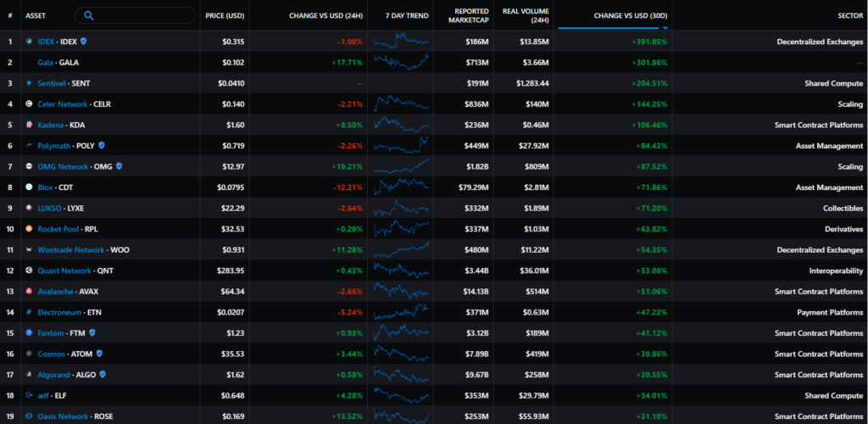Click the Celer Network coin logo
The width and height of the screenshot is (868, 424).
pyautogui.click(x=29, y=103)
